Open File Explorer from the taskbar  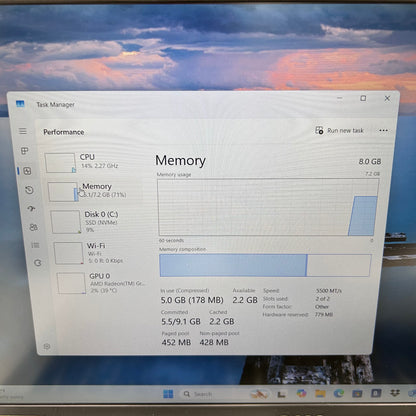click(x=320, y=394)
